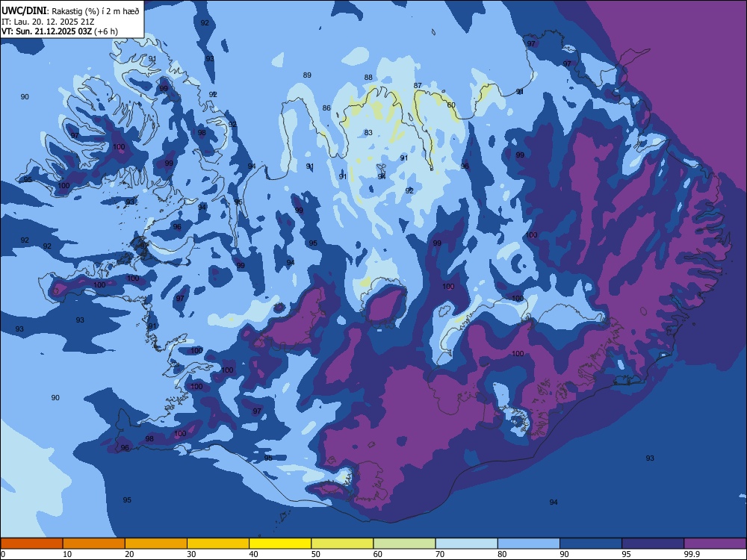Click the medium blue 90–95 legend swatch
This screenshot has height=560, width=747.
pos(591,544)
